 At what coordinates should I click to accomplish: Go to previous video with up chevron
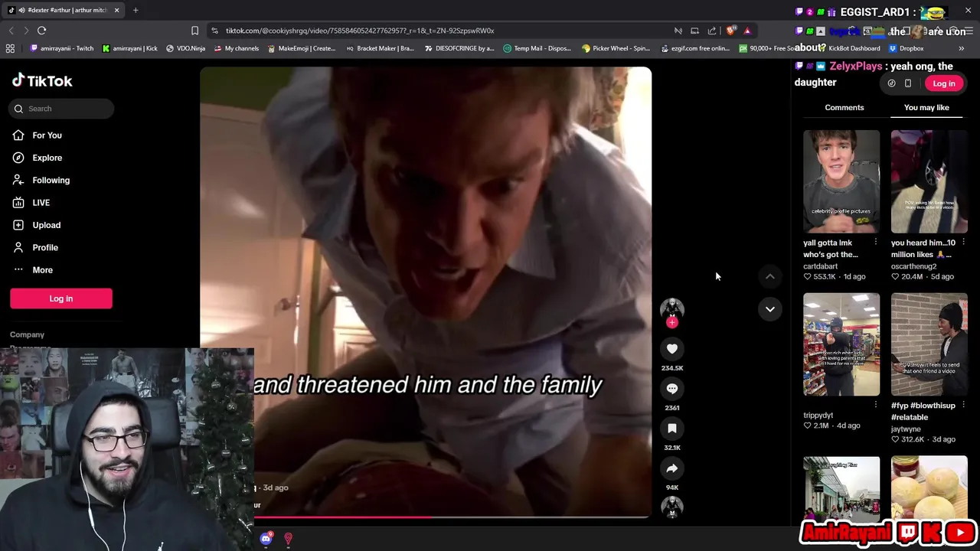click(x=770, y=276)
